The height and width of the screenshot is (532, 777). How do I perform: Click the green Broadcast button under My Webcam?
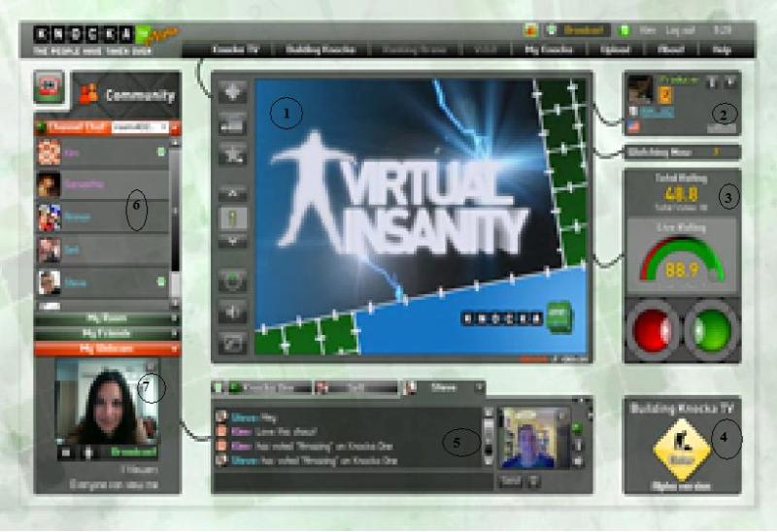134,452
